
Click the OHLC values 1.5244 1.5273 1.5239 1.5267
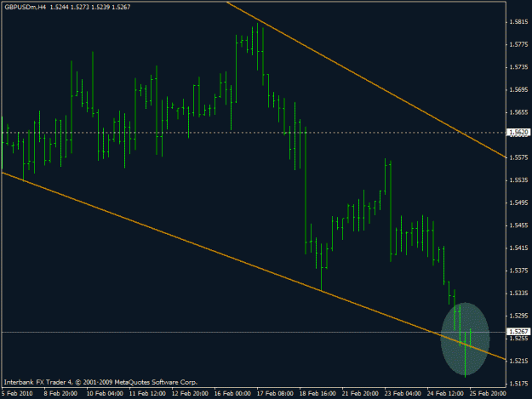tap(90, 7)
